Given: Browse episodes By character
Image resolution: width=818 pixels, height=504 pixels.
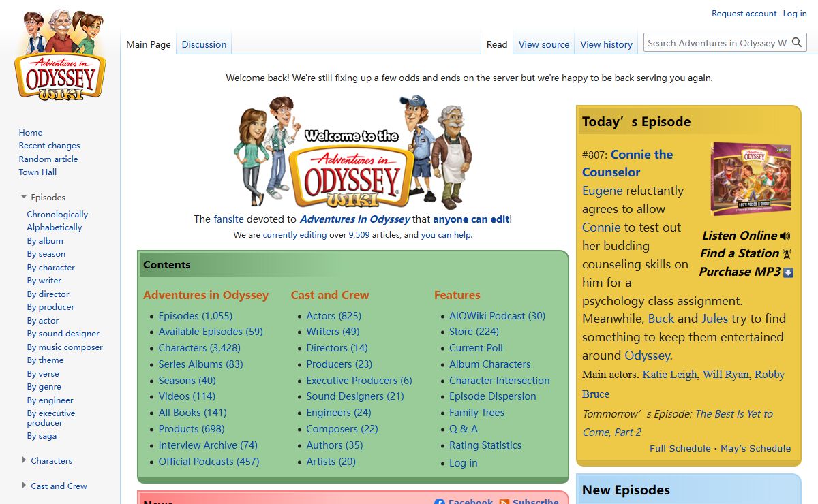Looking at the screenshot, I should click(x=51, y=268).
